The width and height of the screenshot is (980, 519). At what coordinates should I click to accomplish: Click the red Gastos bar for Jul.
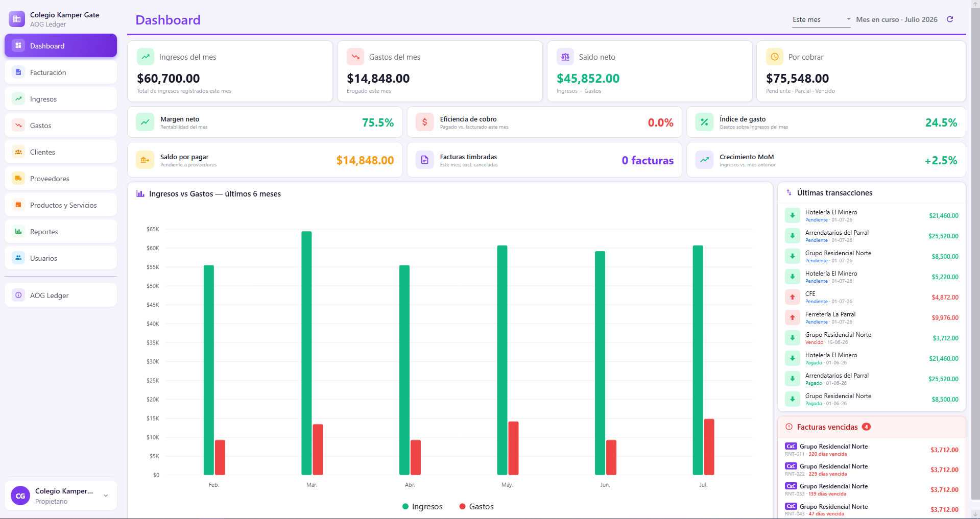[x=709, y=447]
